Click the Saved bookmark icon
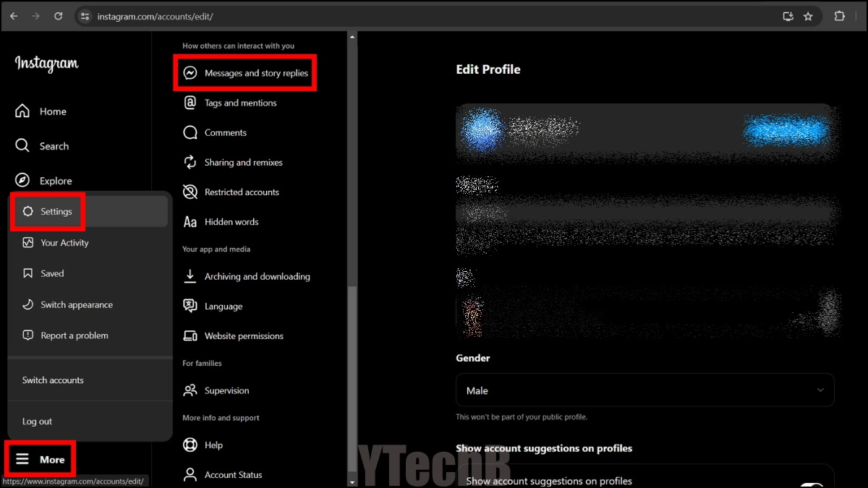The width and height of the screenshot is (868, 488). pyautogui.click(x=28, y=273)
